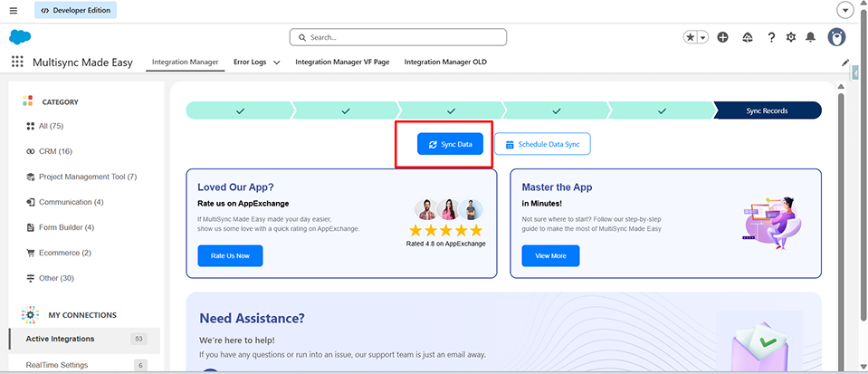Click the fourth completed progress step

click(557, 110)
